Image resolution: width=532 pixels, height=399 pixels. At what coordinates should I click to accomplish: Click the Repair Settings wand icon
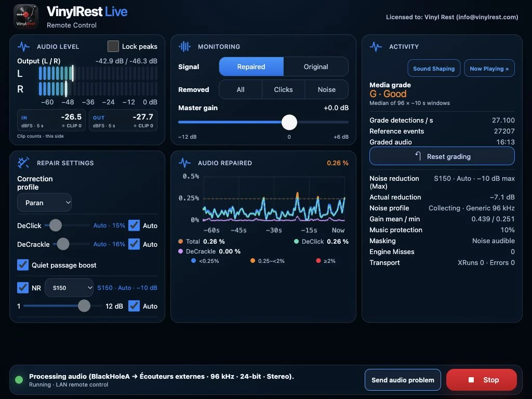(x=23, y=163)
